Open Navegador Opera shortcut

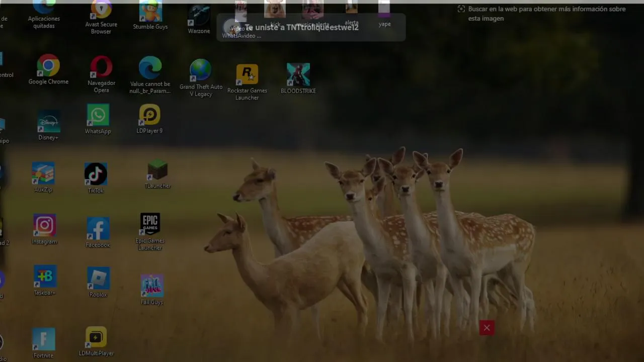tap(101, 74)
